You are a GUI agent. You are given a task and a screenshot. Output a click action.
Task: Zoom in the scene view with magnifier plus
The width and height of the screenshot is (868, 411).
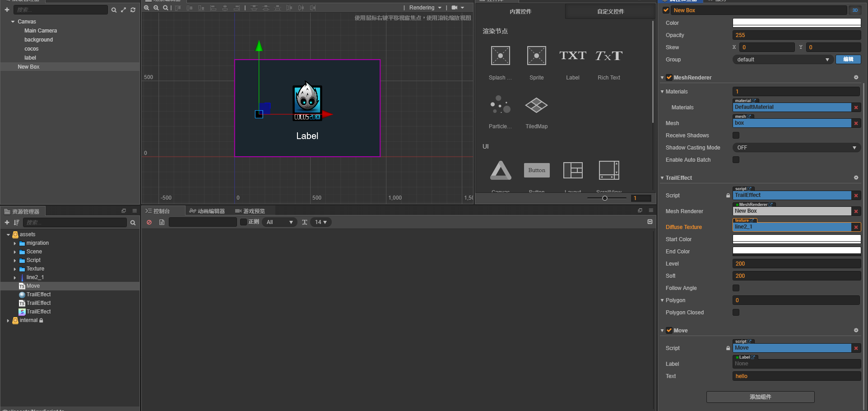point(147,8)
